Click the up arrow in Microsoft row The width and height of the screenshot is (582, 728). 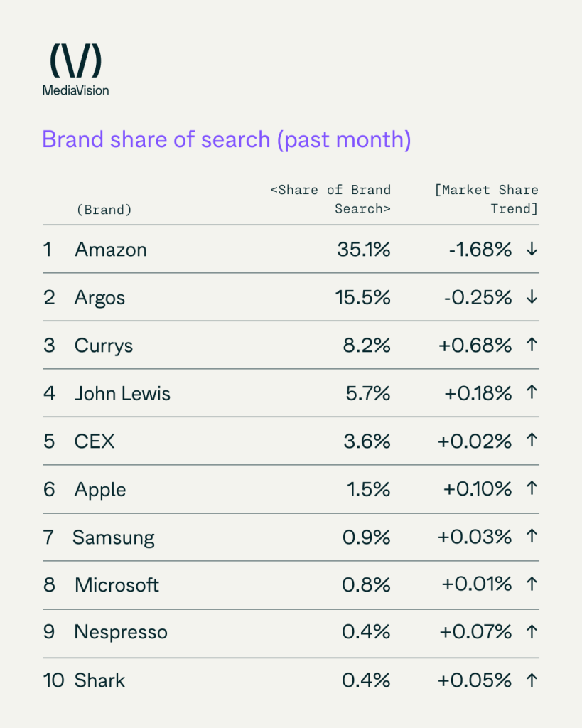531,584
